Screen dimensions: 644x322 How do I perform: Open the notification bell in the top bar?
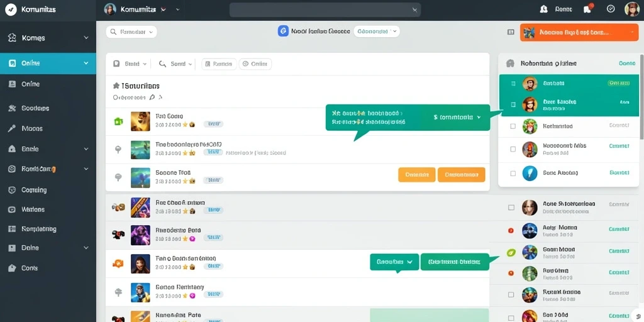click(544, 9)
